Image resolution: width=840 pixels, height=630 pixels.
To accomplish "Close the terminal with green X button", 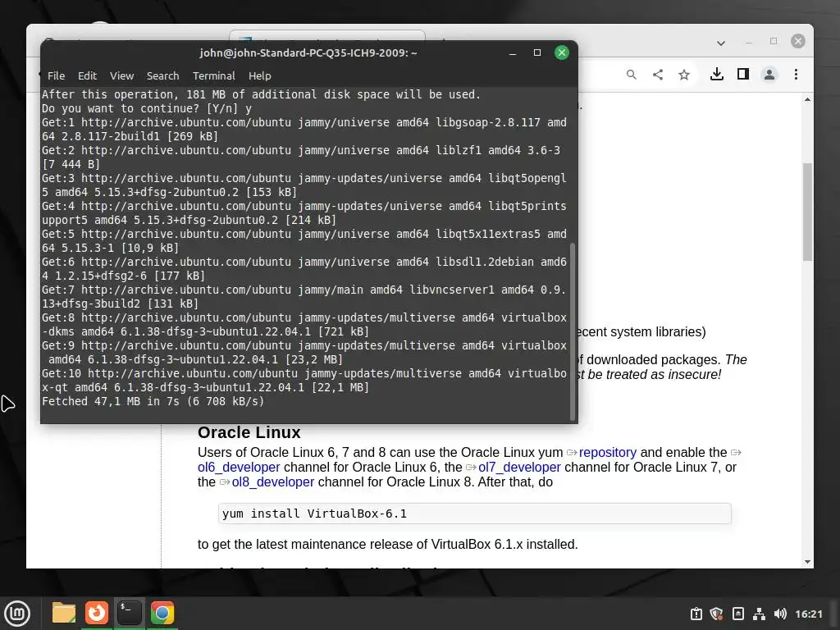I will pyautogui.click(x=561, y=52).
